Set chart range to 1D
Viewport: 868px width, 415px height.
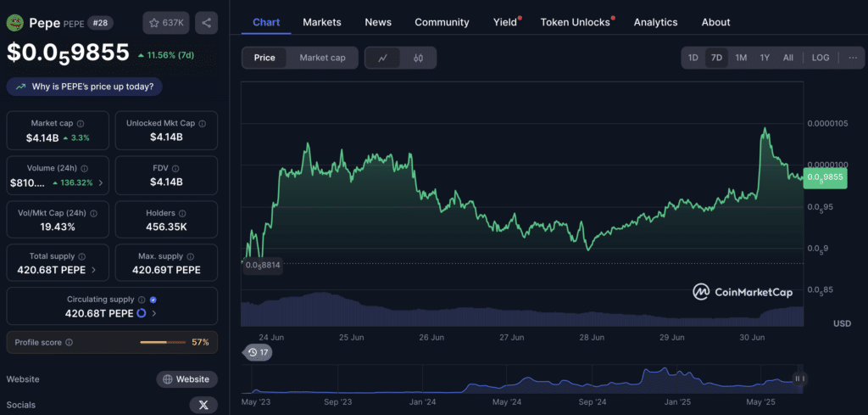pos(693,58)
